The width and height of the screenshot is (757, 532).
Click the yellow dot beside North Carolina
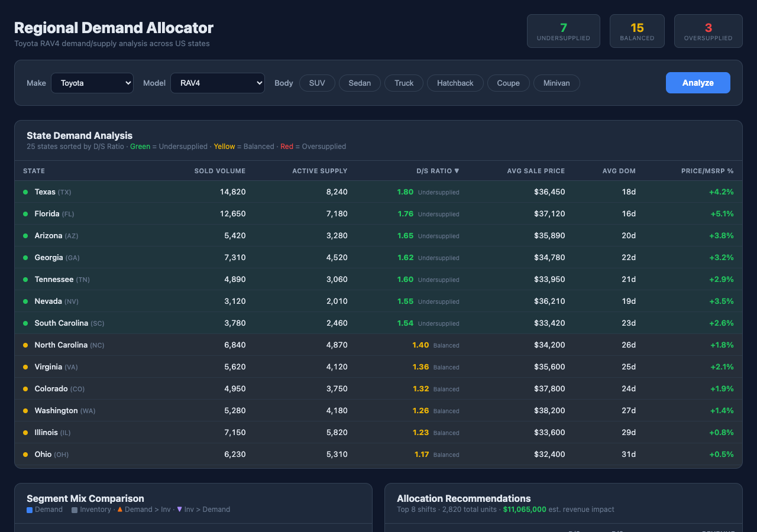[x=24, y=345]
